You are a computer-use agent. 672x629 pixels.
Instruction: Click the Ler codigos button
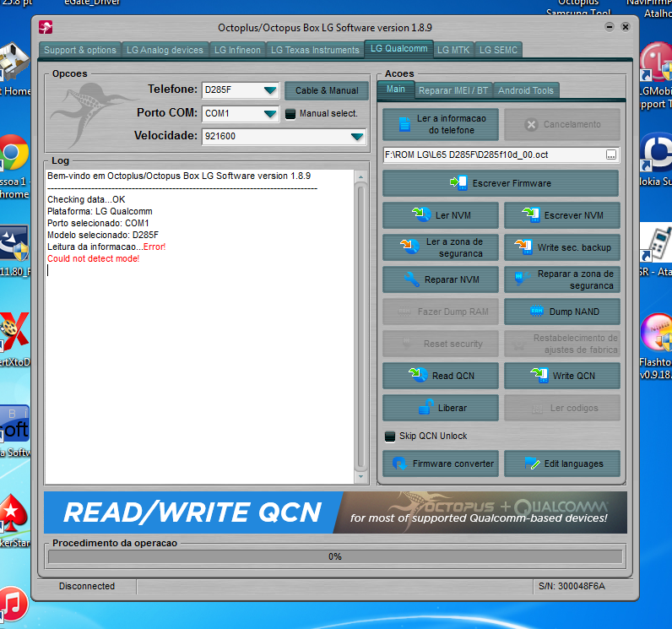coord(562,408)
